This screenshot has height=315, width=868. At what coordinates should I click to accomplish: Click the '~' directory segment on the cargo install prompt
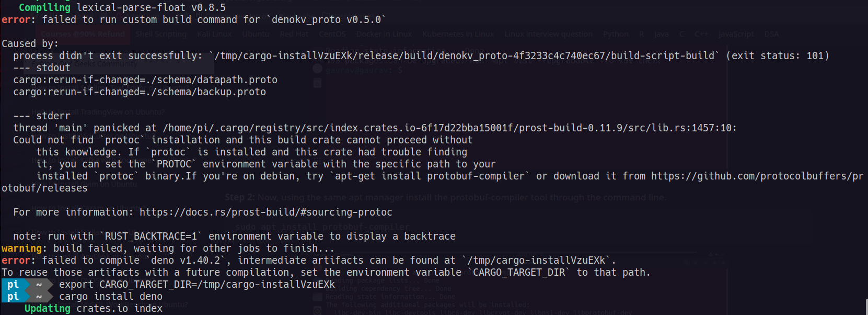(x=39, y=297)
